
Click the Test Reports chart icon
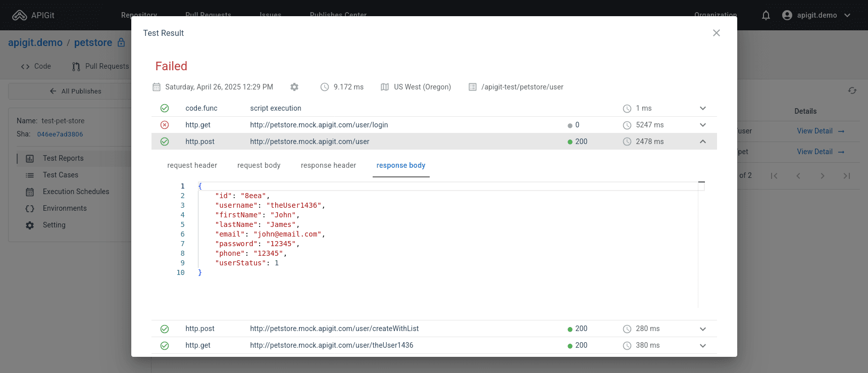[x=30, y=159]
